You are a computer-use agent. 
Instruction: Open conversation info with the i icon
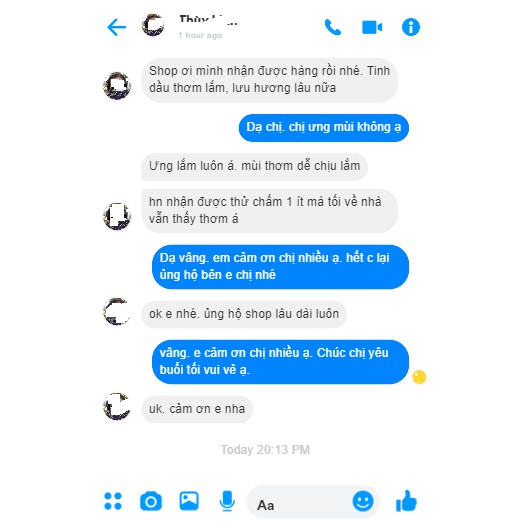(411, 27)
